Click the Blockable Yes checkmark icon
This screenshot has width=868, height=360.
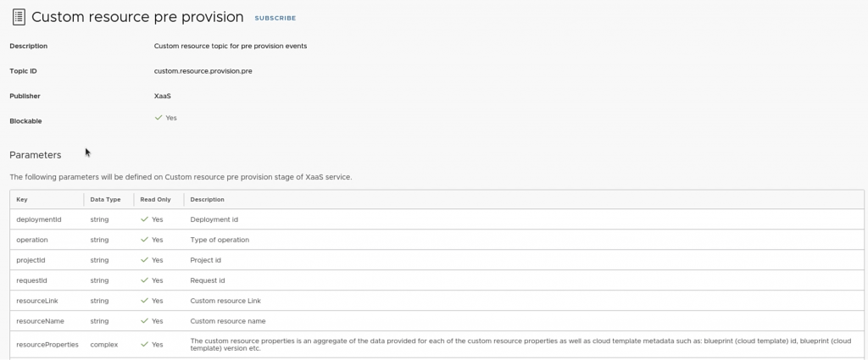pyautogui.click(x=159, y=118)
